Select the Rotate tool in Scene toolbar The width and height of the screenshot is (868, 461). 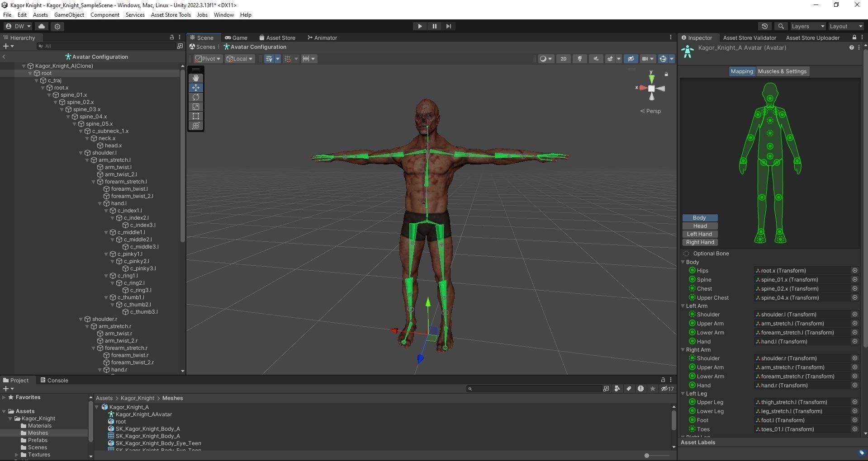[x=196, y=97]
